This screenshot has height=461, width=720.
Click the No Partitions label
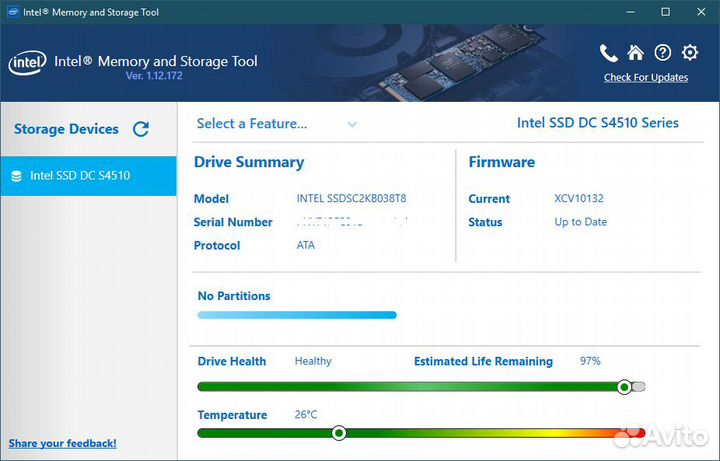coord(234,296)
